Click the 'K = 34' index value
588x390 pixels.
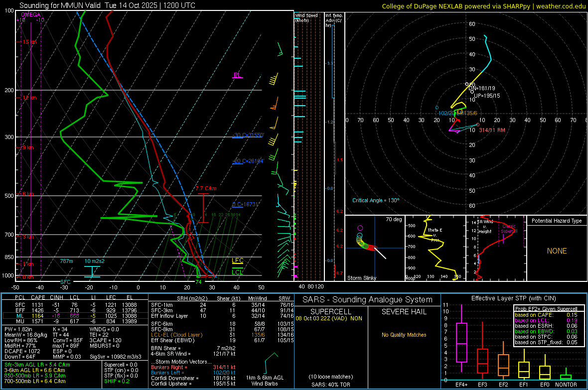(60, 329)
